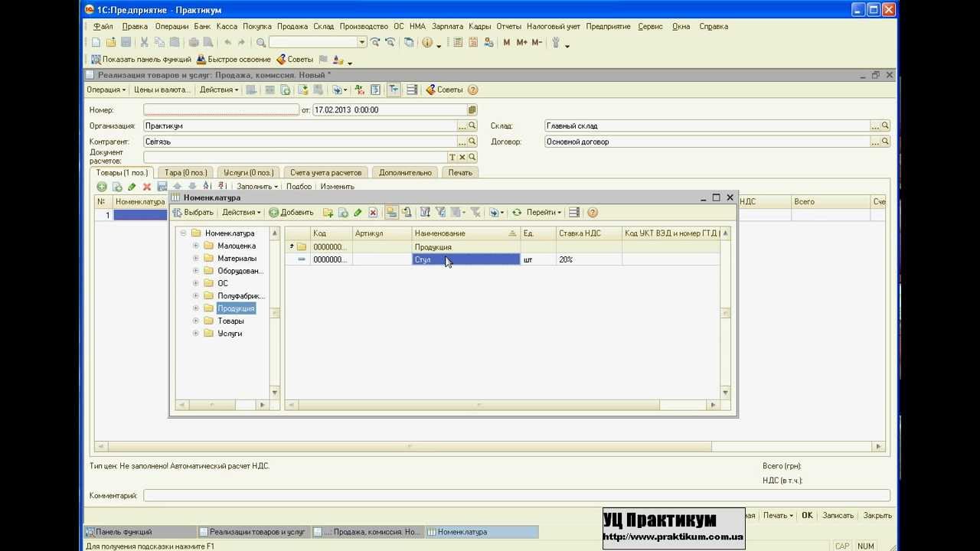This screenshot has height=551, width=980.
Task: Click the New document icon in main toolbar
Action: coord(96,42)
